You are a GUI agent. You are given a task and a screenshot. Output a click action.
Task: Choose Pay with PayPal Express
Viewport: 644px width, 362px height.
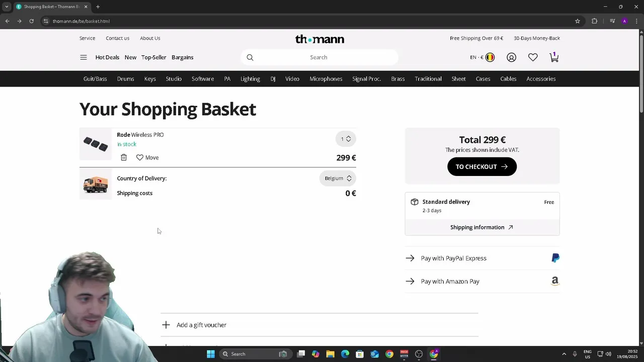(482, 258)
